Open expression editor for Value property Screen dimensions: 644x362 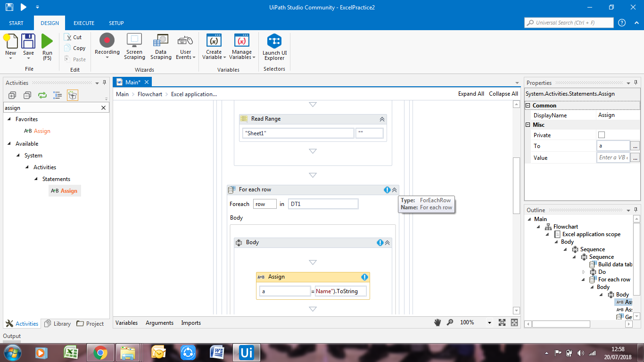[x=636, y=158]
